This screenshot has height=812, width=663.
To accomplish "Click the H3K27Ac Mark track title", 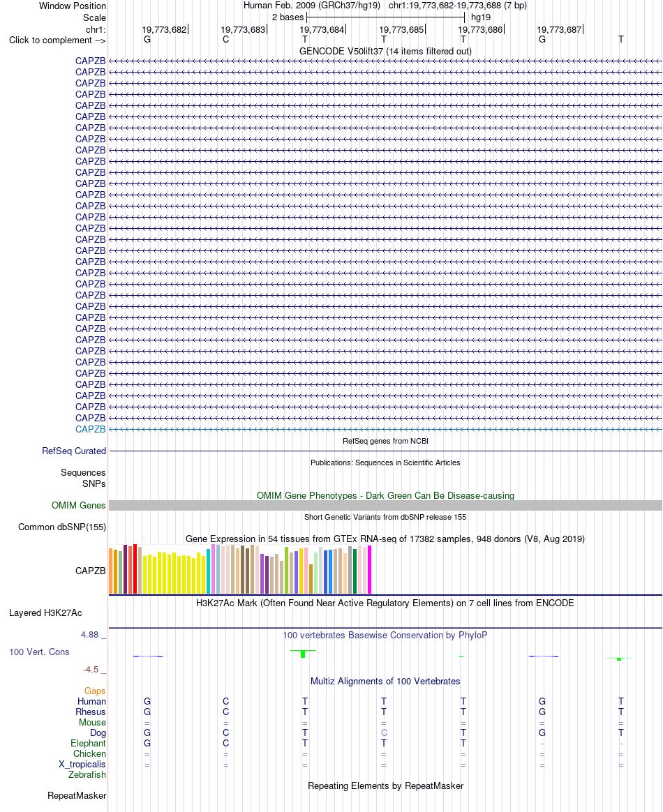I will click(385, 603).
